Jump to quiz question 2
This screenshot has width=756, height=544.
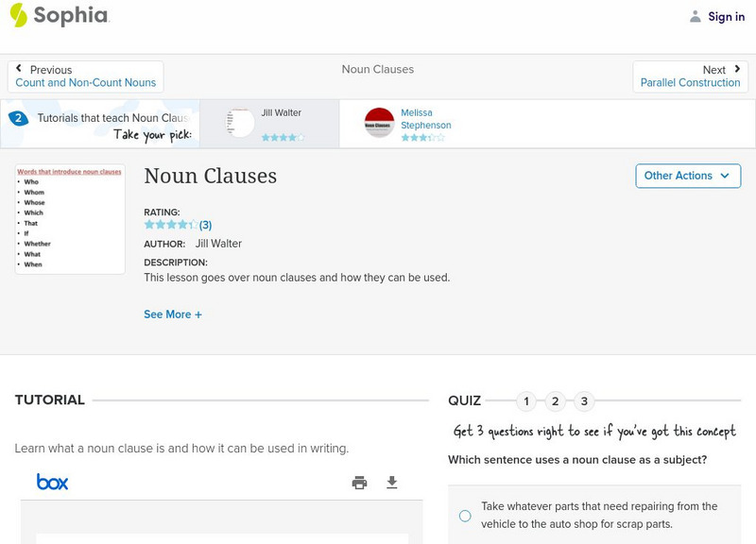(x=556, y=401)
